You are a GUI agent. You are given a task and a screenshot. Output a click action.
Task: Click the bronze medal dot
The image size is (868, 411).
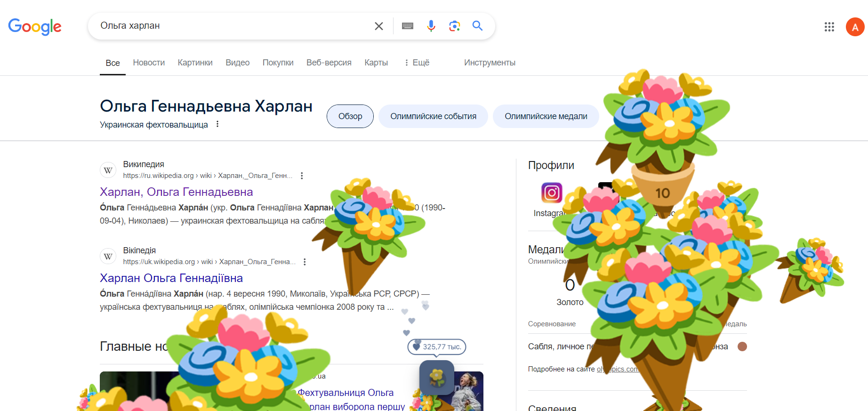pos(742,347)
